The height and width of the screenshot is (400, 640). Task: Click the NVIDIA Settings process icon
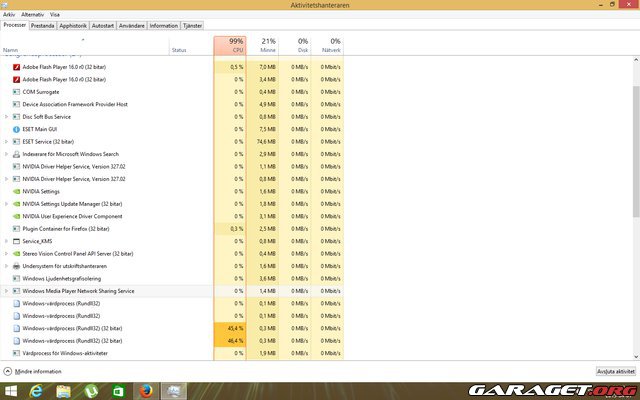pyautogui.click(x=16, y=191)
